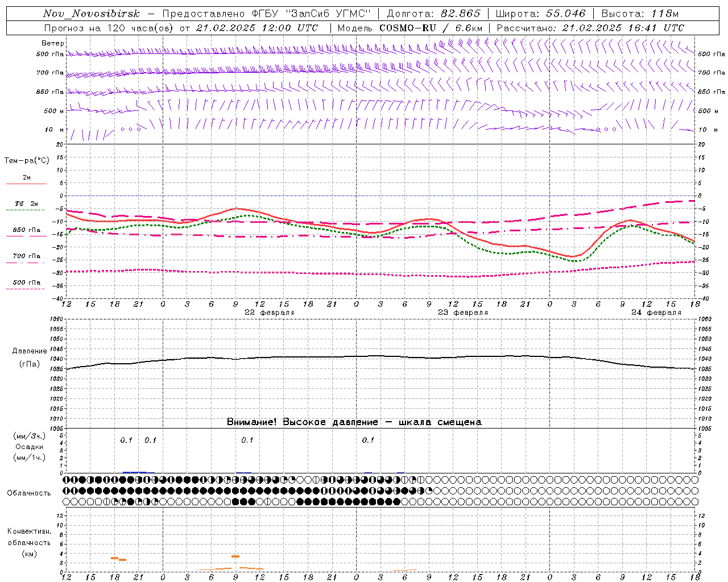The height and width of the screenshot is (582, 728).
Task: Click the (мм/3ч.) precipitation unit label
Action: [30, 436]
